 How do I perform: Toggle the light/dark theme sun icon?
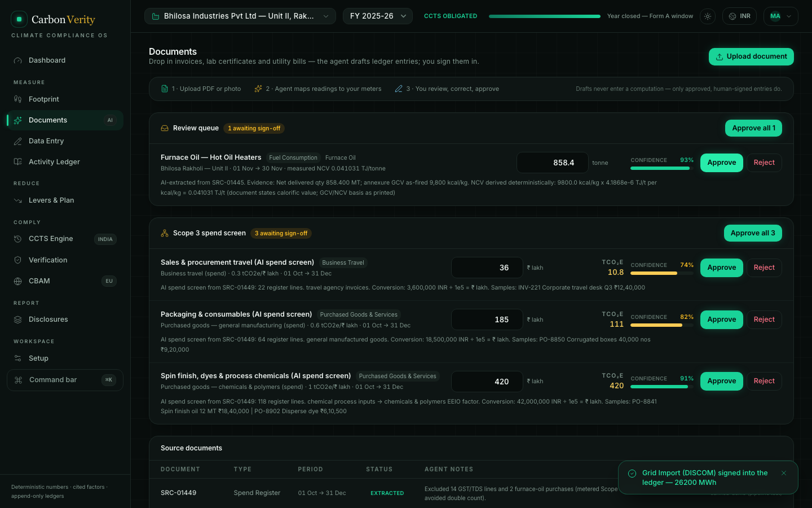click(708, 16)
